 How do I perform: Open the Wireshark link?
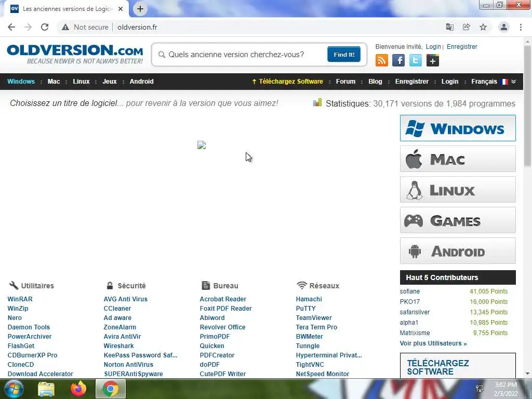(119, 345)
